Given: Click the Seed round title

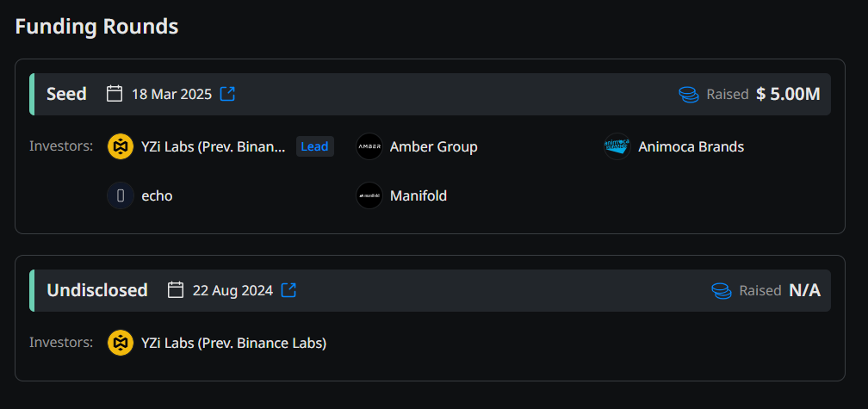Looking at the screenshot, I should (66, 94).
